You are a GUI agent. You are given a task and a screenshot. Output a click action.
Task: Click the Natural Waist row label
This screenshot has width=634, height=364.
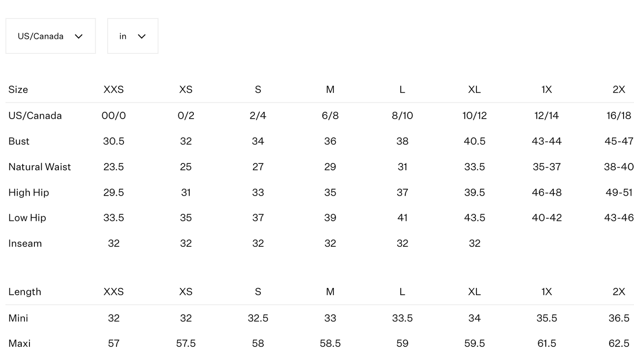pos(40,167)
